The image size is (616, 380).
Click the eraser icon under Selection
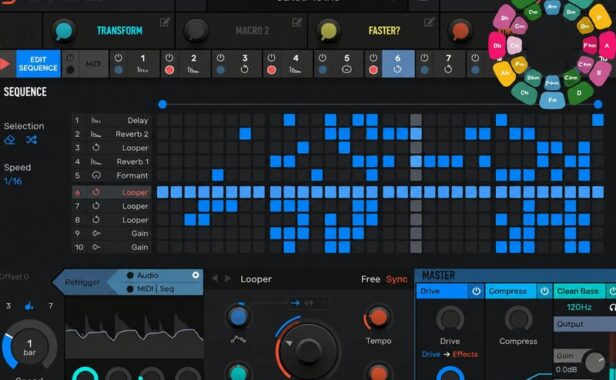pyautogui.click(x=9, y=140)
